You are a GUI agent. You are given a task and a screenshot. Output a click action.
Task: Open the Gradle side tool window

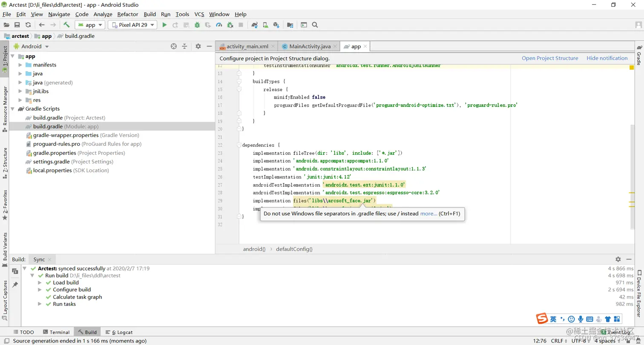point(639,55)
